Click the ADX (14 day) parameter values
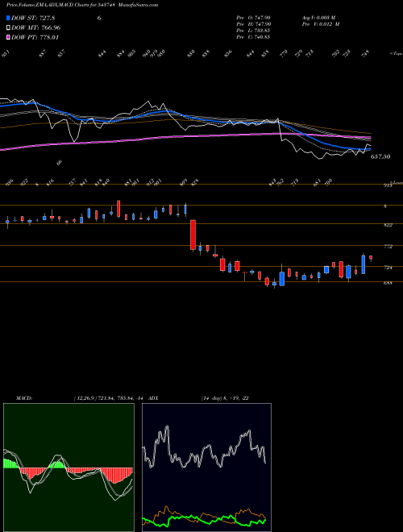Screen dimensions: 403x532 (225, 398)
